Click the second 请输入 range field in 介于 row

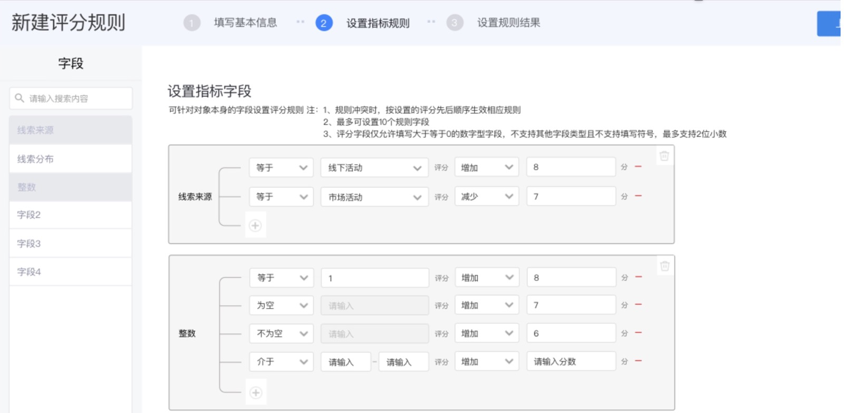pos(403,362)
